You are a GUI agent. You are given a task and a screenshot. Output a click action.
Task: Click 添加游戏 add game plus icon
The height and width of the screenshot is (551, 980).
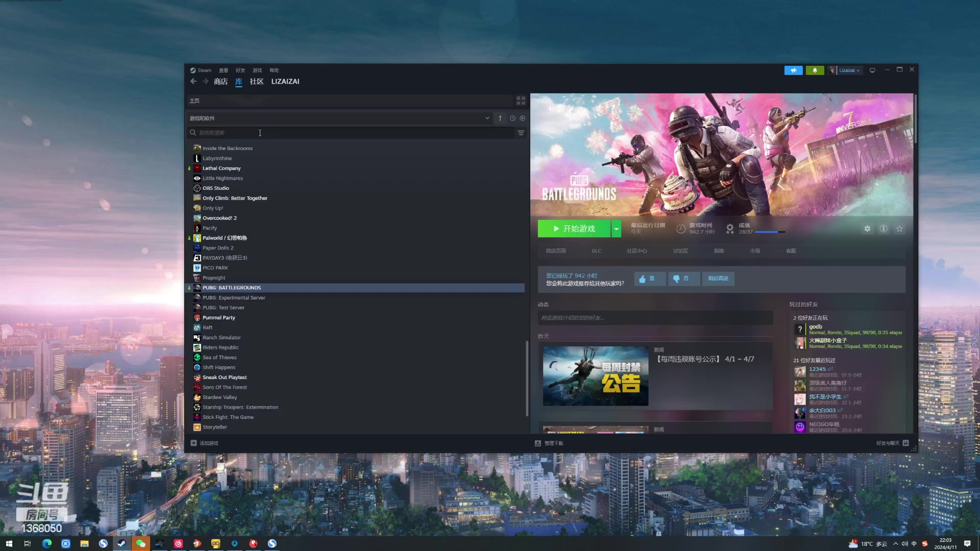[193, 443]
